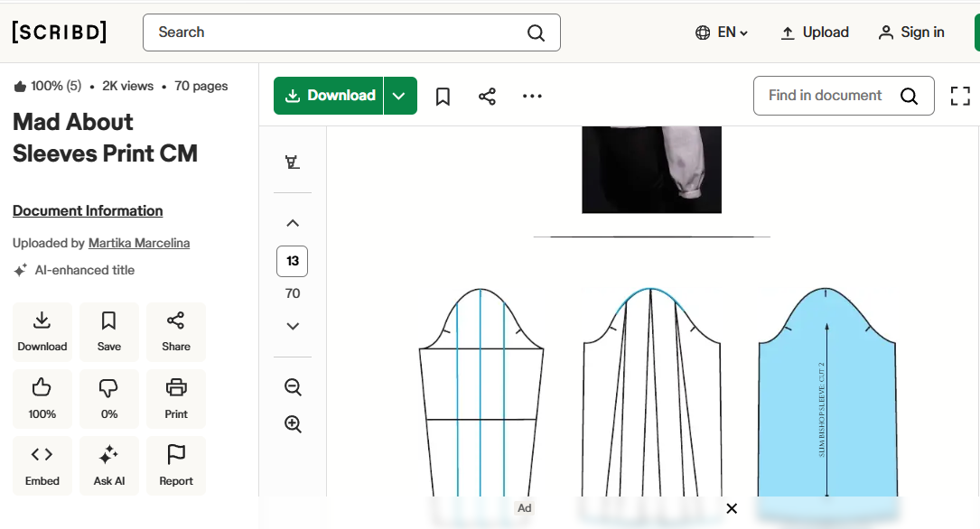The image size is (980, 529).
Task: Zoom out the document view
Action: click(x=293, y=387)
